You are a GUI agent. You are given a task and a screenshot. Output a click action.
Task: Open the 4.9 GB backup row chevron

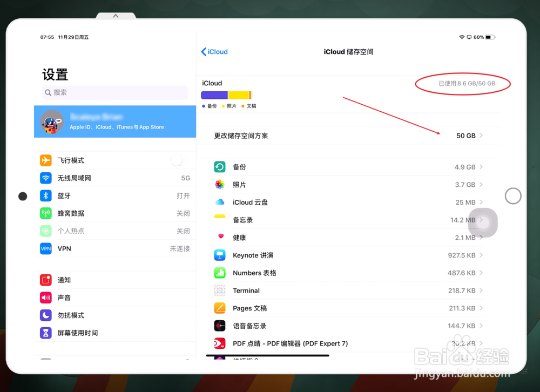481,167
